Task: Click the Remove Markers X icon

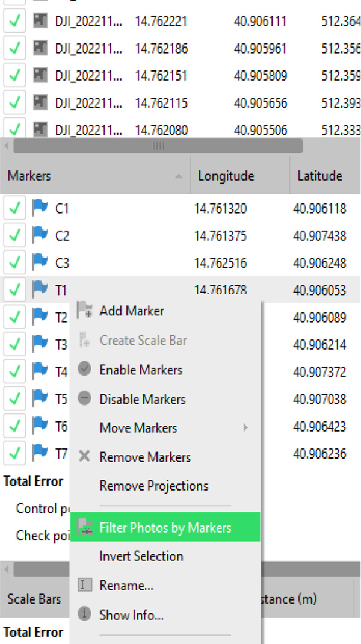Action: tap(85, 457)
